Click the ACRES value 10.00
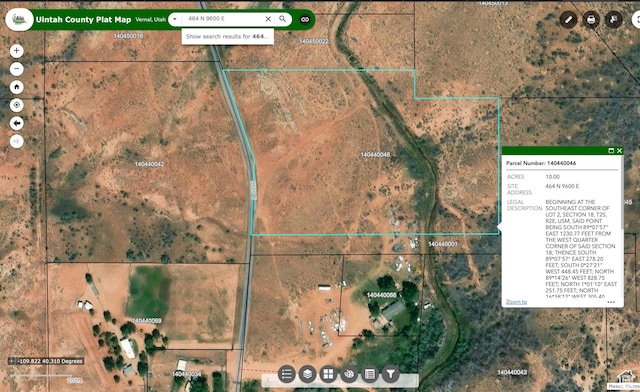 click(x=552, y=177)
